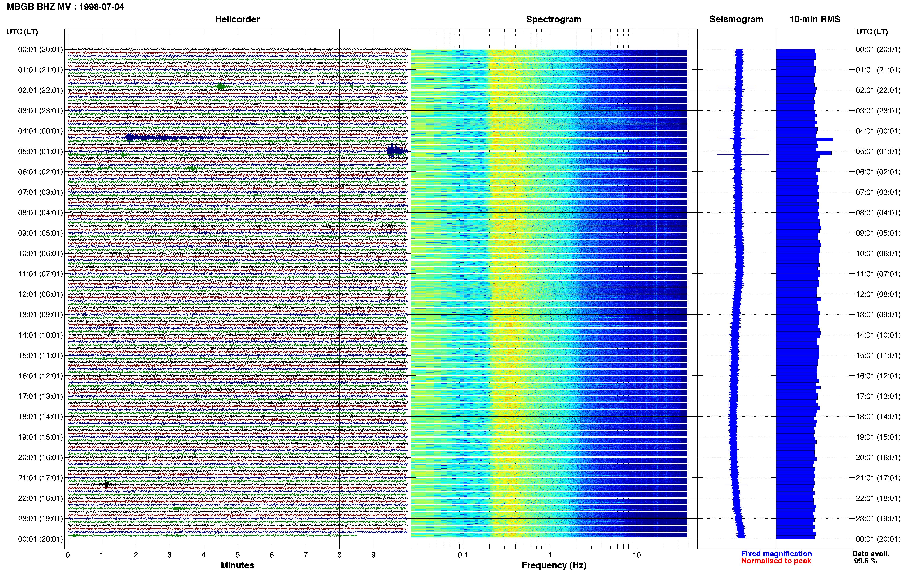Screen dimensions: 924x578
Task: Click left time label 02:01 (22:01)
Action: [x=41, y=90]
